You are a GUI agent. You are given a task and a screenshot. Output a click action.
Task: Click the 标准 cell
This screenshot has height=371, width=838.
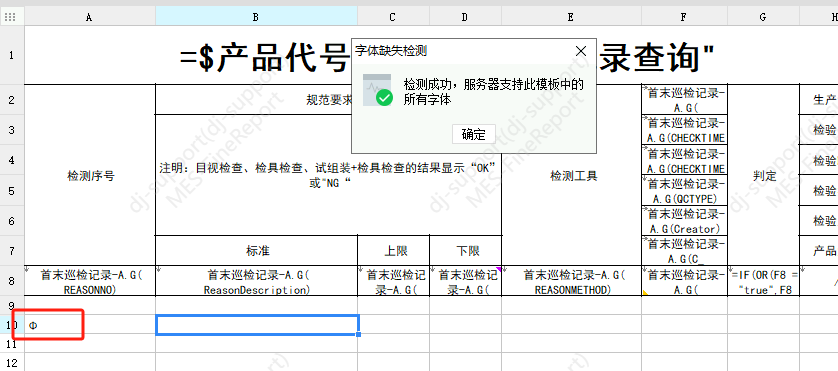coord(257,250)
